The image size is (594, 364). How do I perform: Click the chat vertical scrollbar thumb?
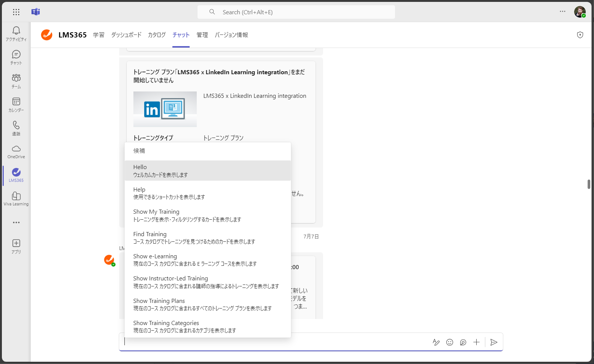coord(589,184)
